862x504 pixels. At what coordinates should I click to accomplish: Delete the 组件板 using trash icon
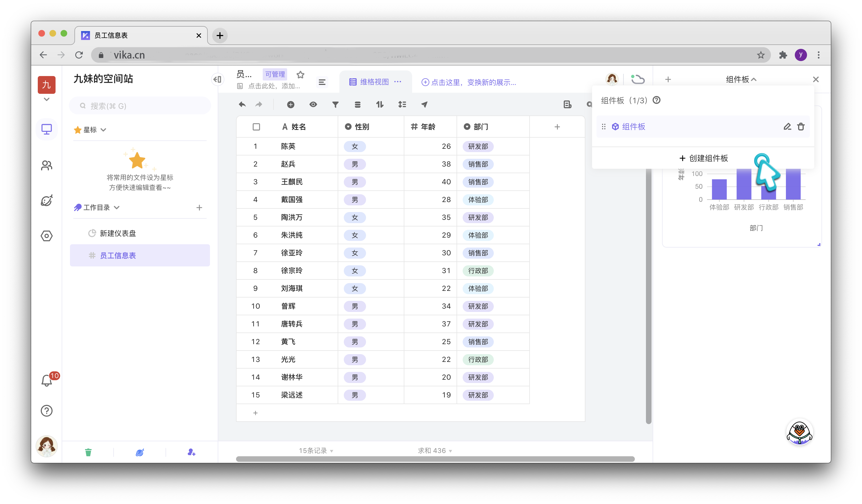(x=801, y=127)
